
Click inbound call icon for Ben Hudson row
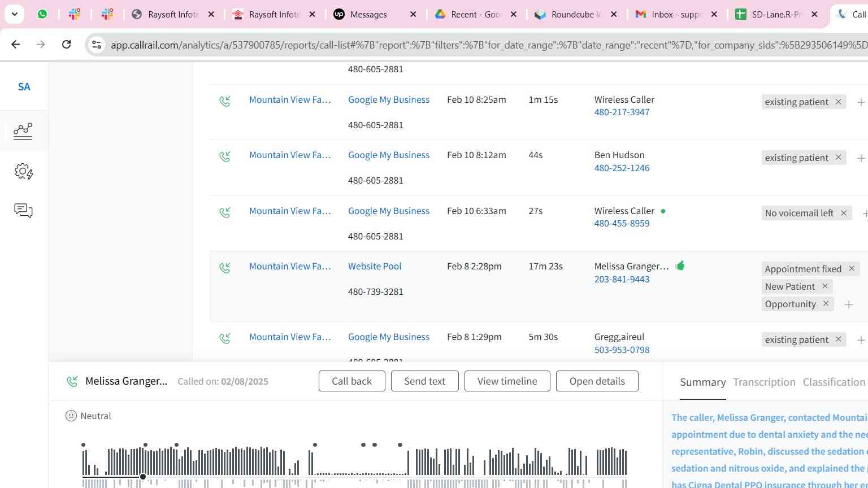(x=225, y=156)
